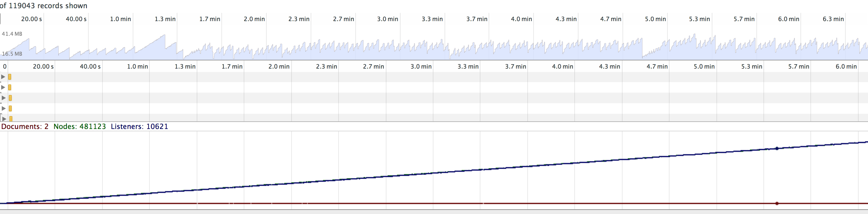Select the yellow scripting bar in the fourth record row
The image size is (868, 214).
click(x=11, y=108)
